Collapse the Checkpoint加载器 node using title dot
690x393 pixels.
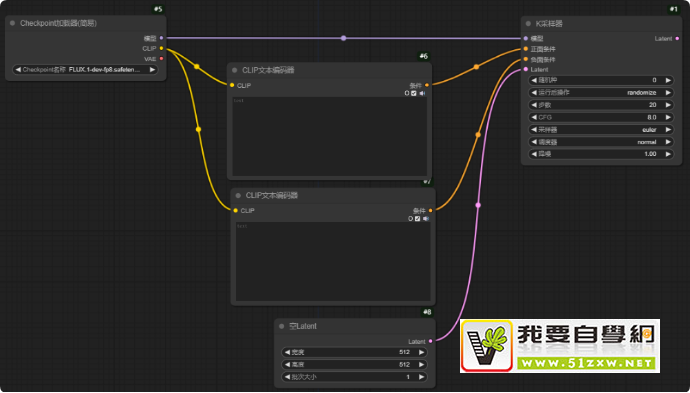pos(12,23)
